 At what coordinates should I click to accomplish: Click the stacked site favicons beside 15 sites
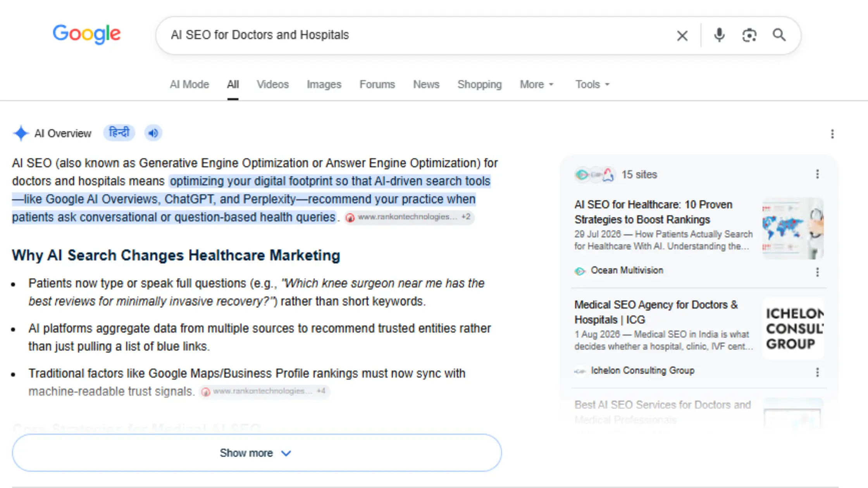(x=595, y=175)
